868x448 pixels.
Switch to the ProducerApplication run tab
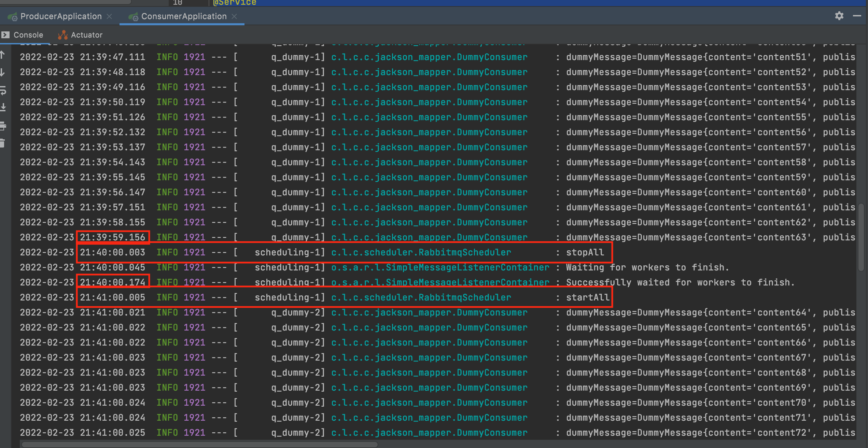[x=61, y=16]
